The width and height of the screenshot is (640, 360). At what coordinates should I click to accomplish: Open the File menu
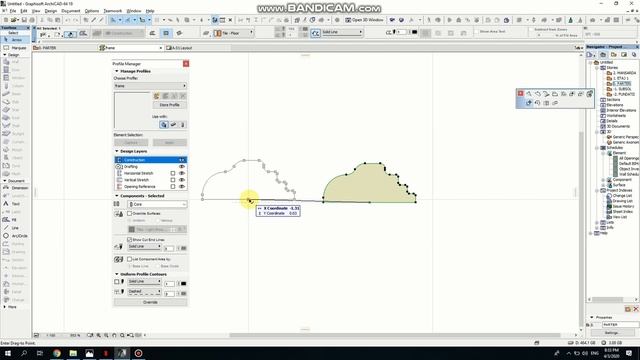coord(13,11)
